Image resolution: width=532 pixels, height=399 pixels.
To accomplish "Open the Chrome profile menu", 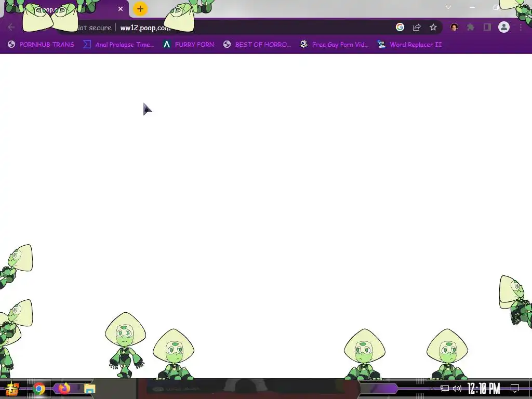I will pos(504,27).
